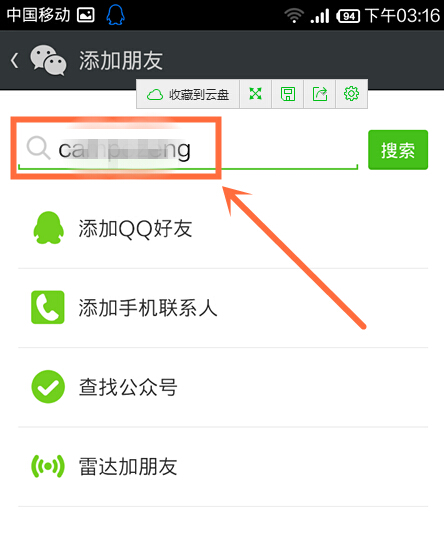Open the gear settings icon

(x=351, y=94)
